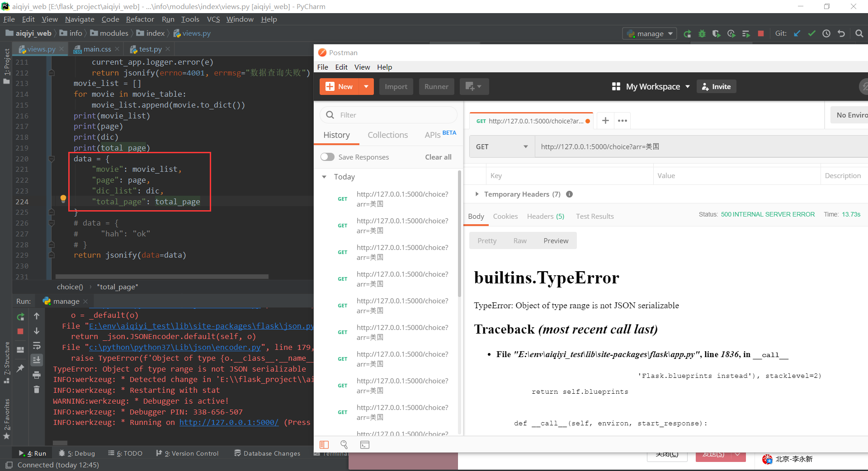Stop the running process in run panel

pyautogui.click(x=20, y=331)
